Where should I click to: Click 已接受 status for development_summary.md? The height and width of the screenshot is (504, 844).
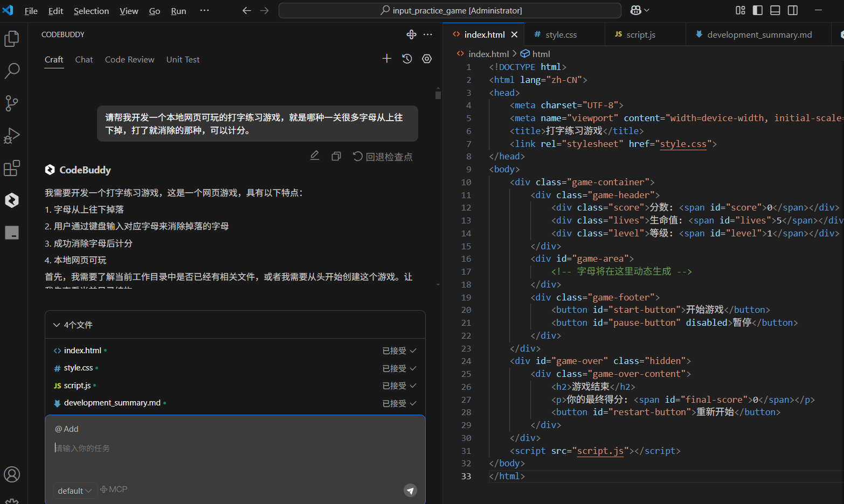click(399, 403)
